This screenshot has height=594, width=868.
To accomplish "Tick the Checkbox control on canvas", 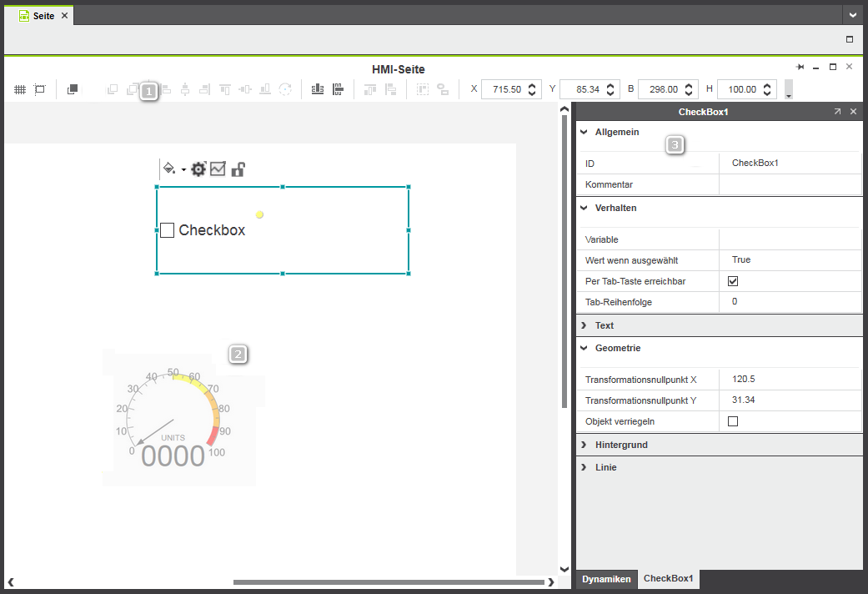I will coord(167,230).
